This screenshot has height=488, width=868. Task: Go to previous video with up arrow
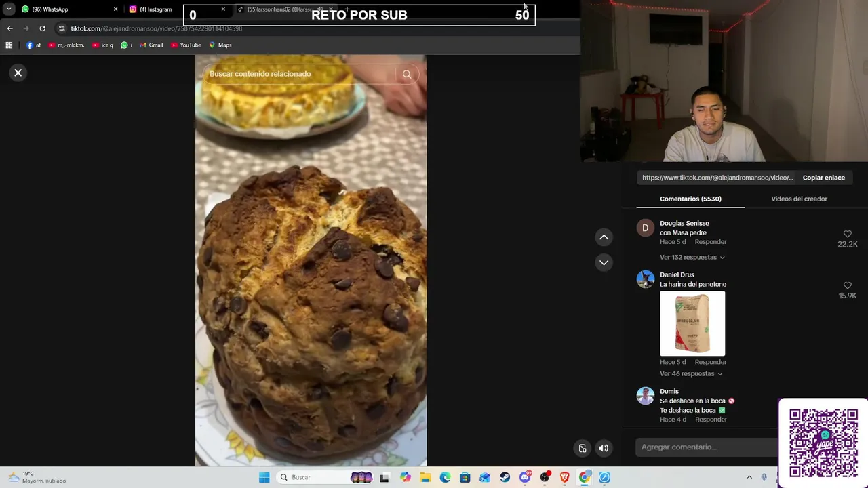[604, 237]
